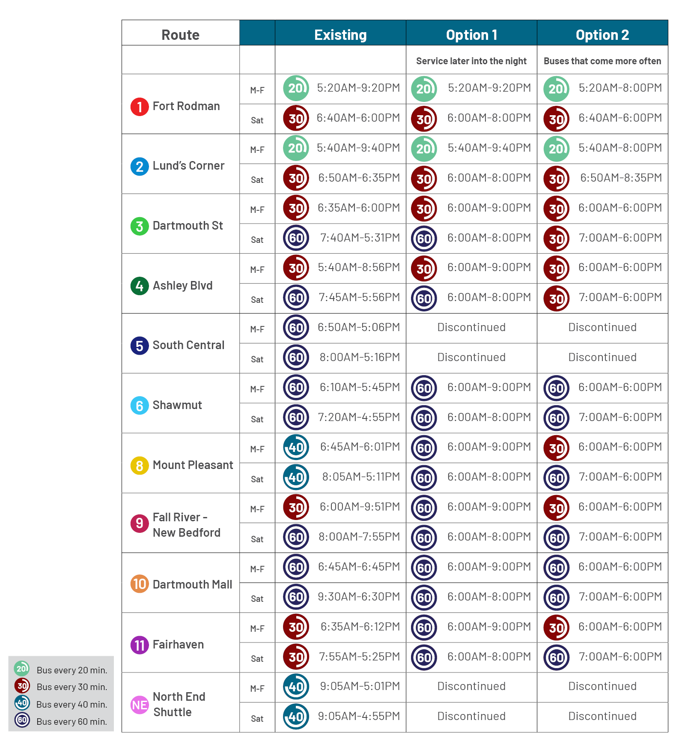The height and width of the screenshot is (744, 700).
Task: Click the 20-minute frequency icon in the legend
Action: pos(22,669)
